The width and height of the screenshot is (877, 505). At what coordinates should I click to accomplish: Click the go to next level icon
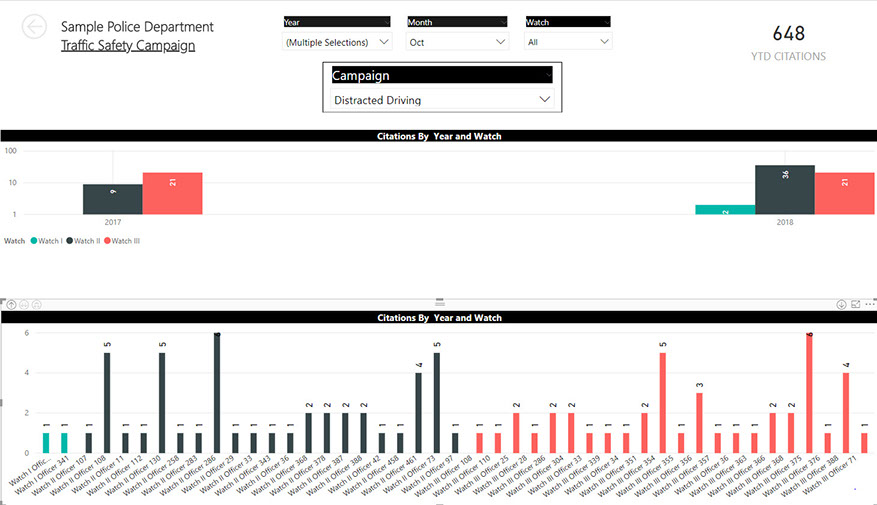pos(23,304)
